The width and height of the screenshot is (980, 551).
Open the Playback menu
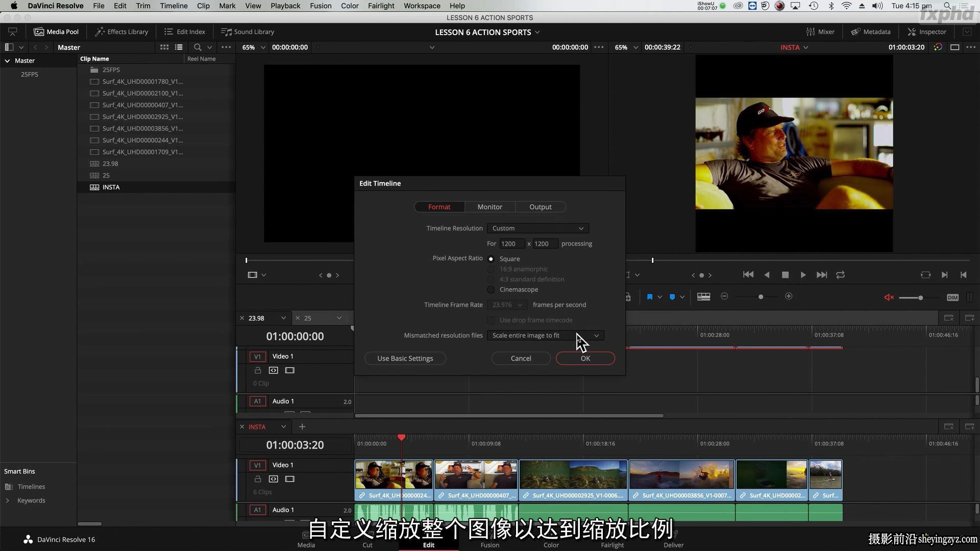[285, 6]
